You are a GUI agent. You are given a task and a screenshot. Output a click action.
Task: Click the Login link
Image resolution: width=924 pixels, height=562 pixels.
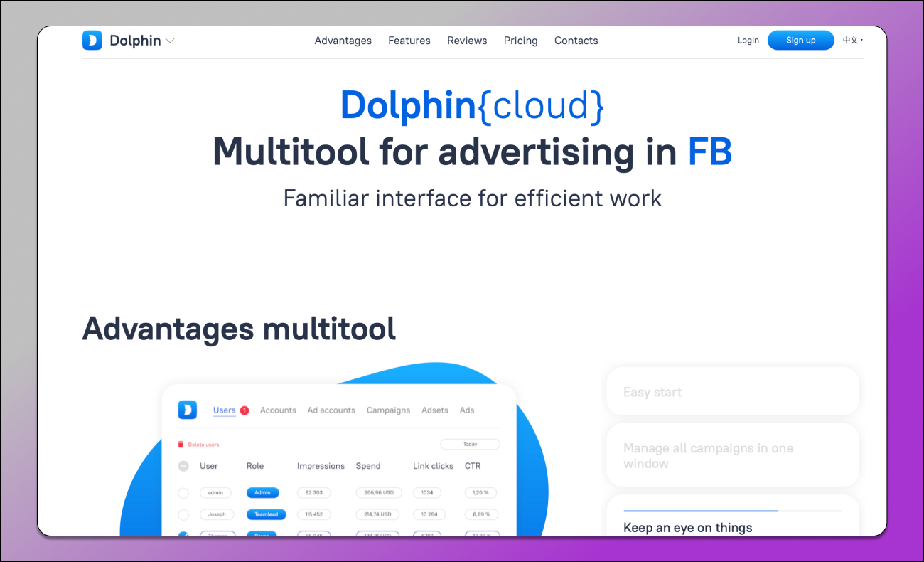point(748,41)
